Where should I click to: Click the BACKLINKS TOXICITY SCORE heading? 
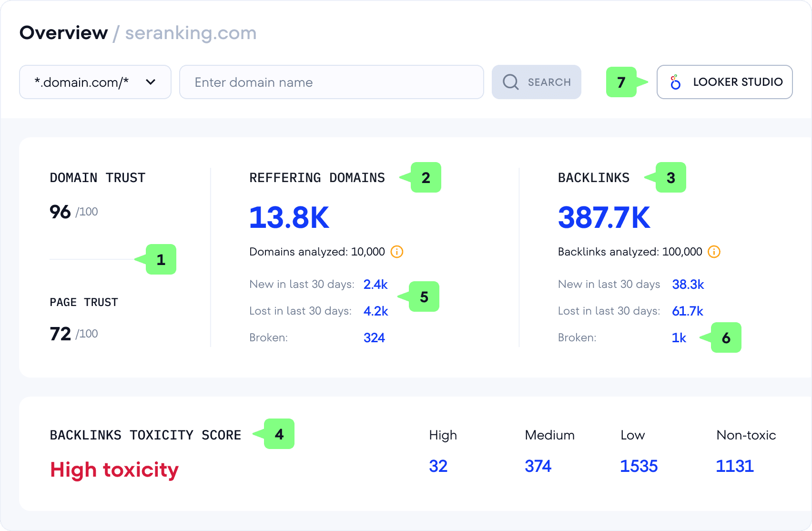pyautogui.click(x=145, y=435)
